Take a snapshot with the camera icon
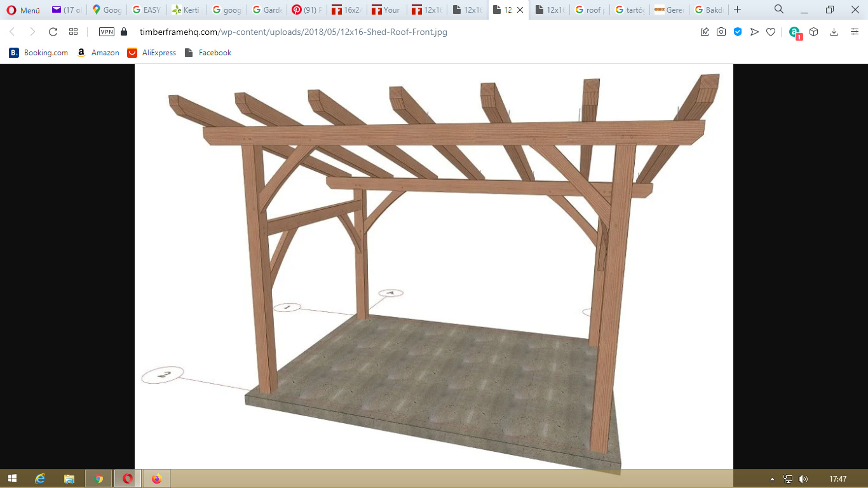 coord(721,32)
